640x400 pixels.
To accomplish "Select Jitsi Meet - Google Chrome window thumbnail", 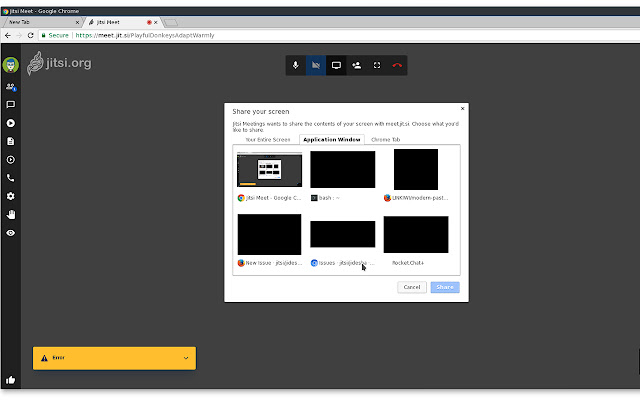I will point(269,169).
